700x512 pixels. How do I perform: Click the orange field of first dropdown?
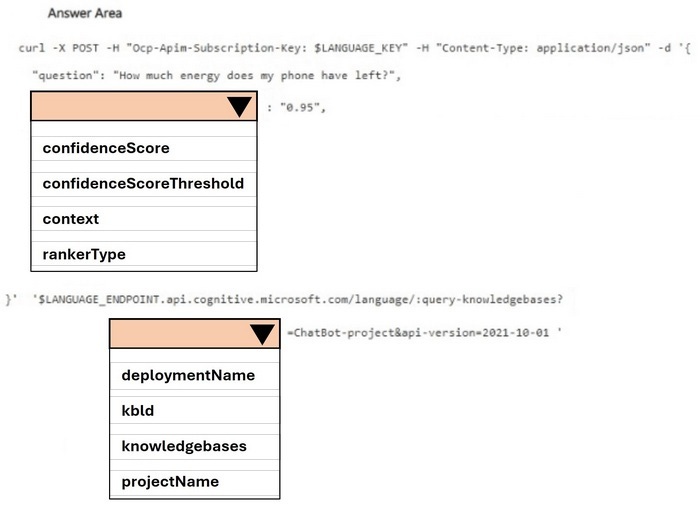(x=144, y=106)
